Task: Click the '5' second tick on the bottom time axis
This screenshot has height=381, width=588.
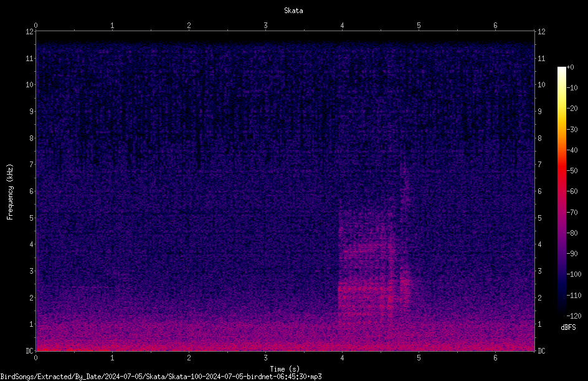Action: coord(419,358)
